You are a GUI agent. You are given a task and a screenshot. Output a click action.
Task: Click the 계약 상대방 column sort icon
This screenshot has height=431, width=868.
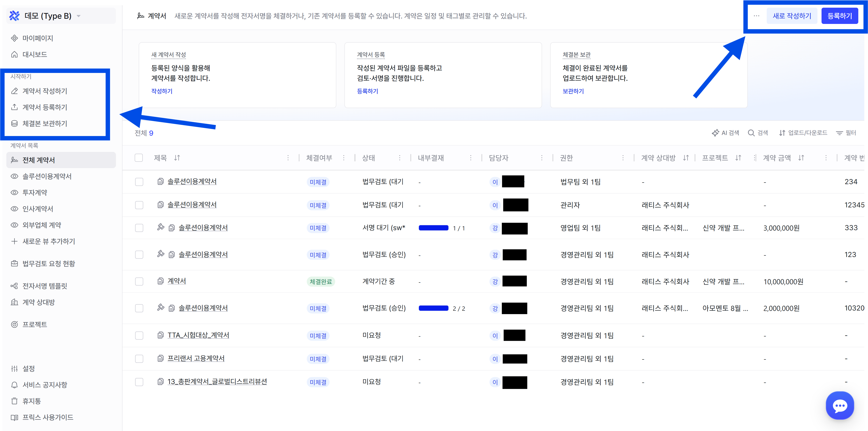[x=686, y=158]
